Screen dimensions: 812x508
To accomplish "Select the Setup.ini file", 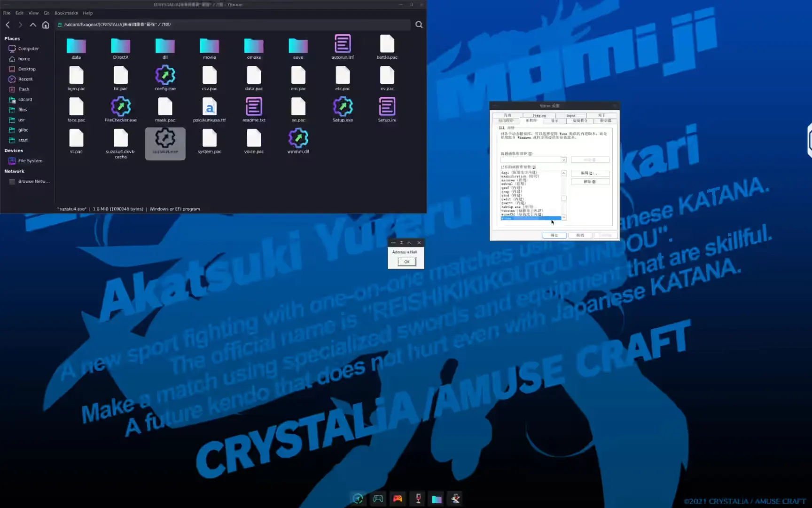I will coord(387,110).
